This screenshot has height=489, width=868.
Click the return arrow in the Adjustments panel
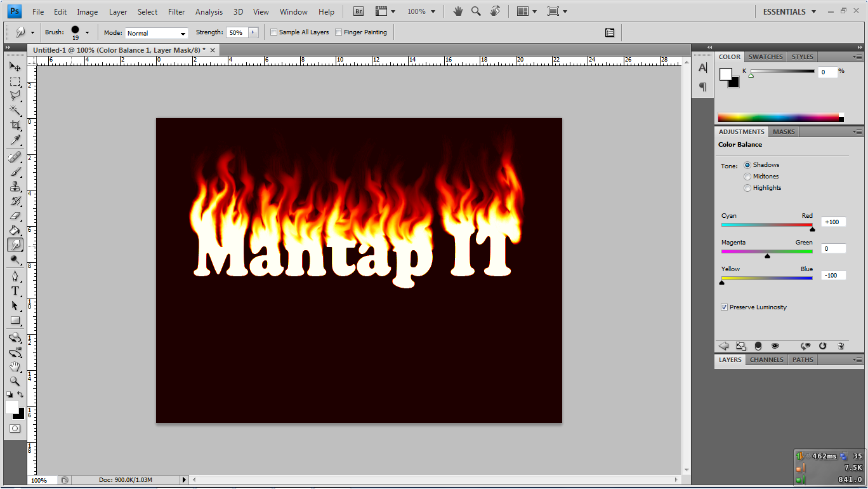[x=723, y=346]
